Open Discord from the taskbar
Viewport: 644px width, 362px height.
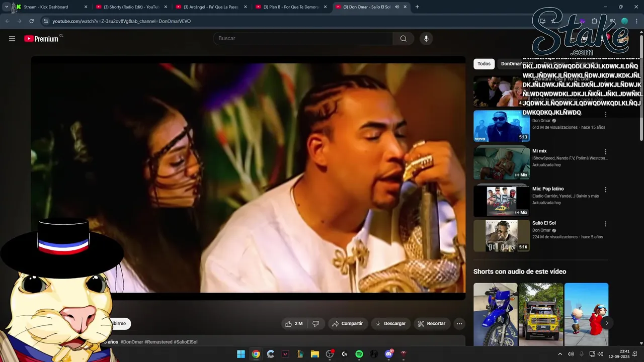(388, 354)
